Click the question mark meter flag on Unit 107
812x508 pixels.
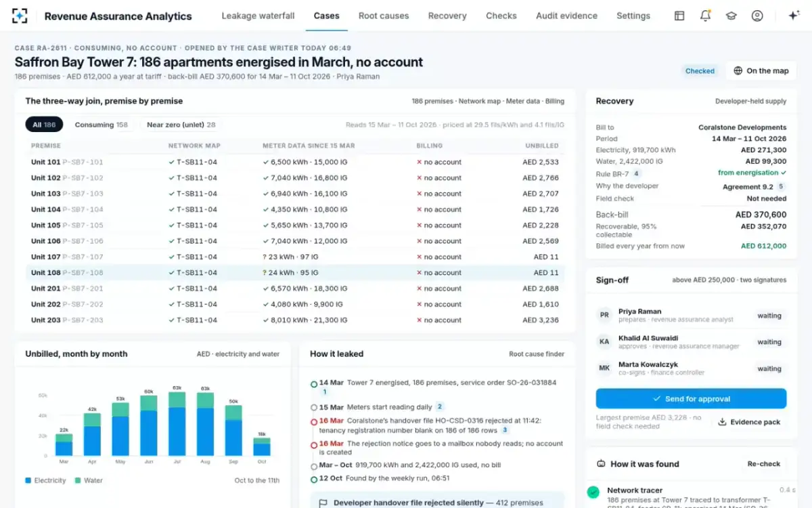[265, 257]
